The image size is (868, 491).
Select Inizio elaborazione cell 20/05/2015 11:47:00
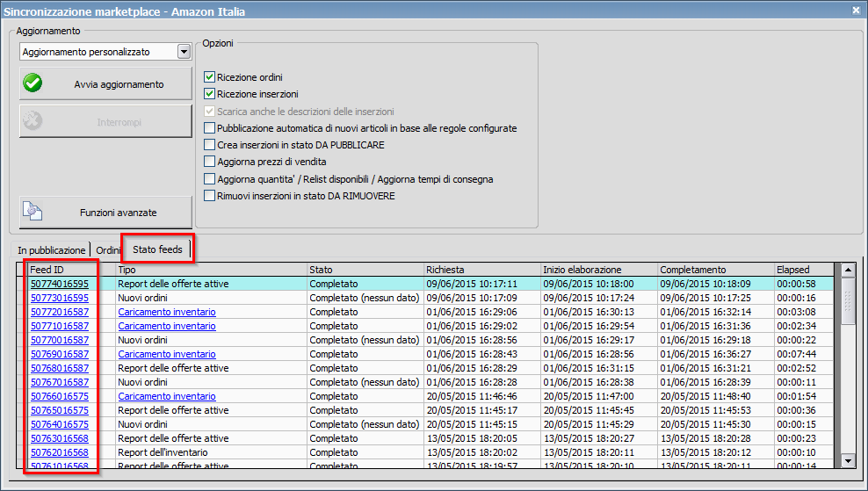(x=599, y=396)
